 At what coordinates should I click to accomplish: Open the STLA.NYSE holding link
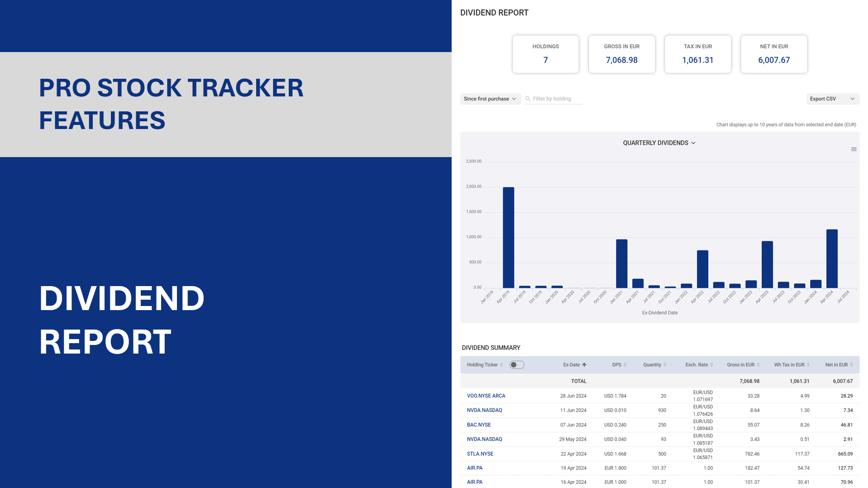click(x=480, y=454)
